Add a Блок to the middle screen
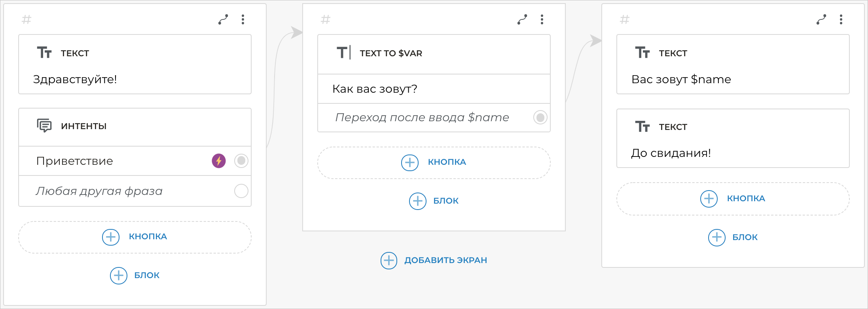This screenshot has height=309, width=868. pyautogui.click(x=434, y=201)
